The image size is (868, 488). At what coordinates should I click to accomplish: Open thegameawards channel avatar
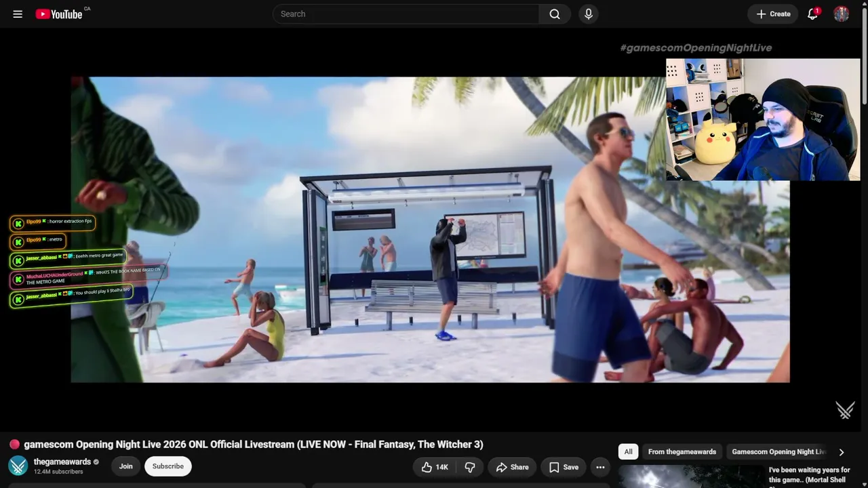[x=18, y=466]
